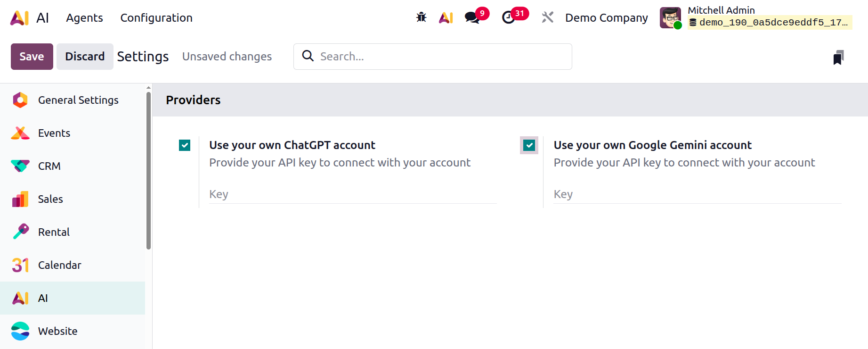Select Calendar settings in sidebar
868x349 pixels.
(59, 265)
